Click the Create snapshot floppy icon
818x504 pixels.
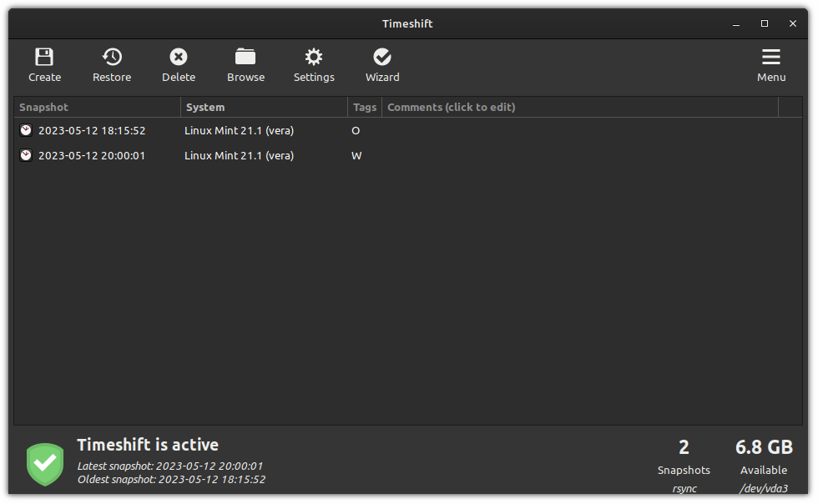44,57
